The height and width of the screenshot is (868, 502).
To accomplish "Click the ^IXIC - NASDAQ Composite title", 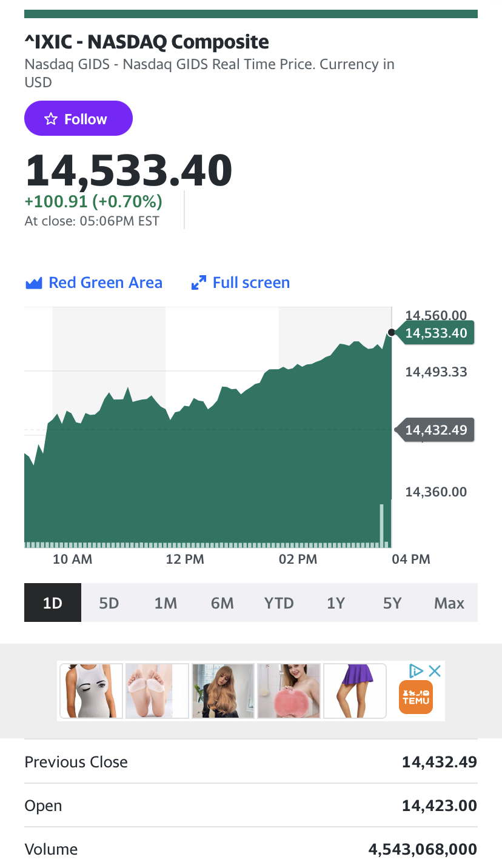I will coord(147,42).
